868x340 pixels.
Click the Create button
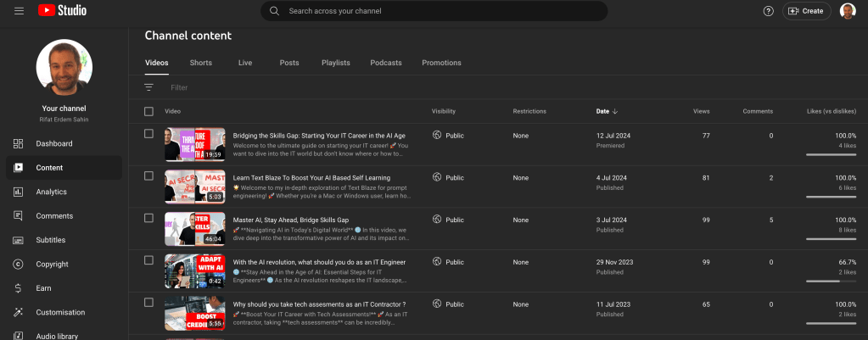807,11
